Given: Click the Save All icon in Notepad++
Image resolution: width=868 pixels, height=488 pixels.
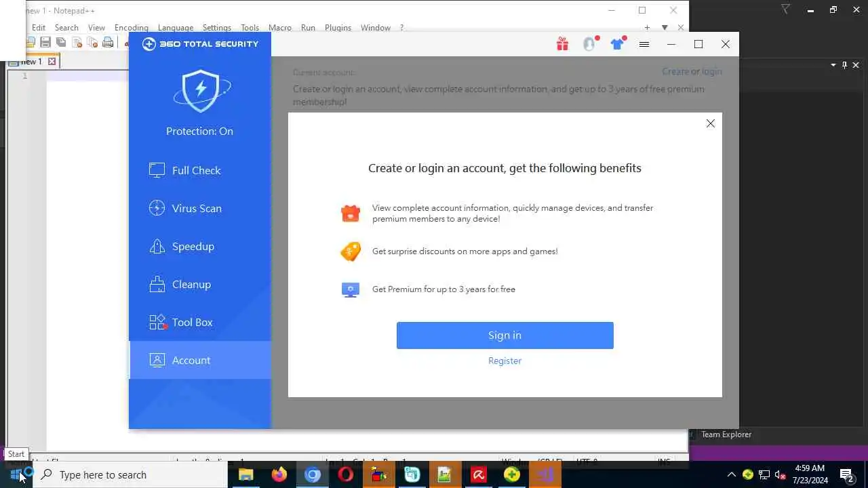Looking at the screenshot, I should 61,43.
